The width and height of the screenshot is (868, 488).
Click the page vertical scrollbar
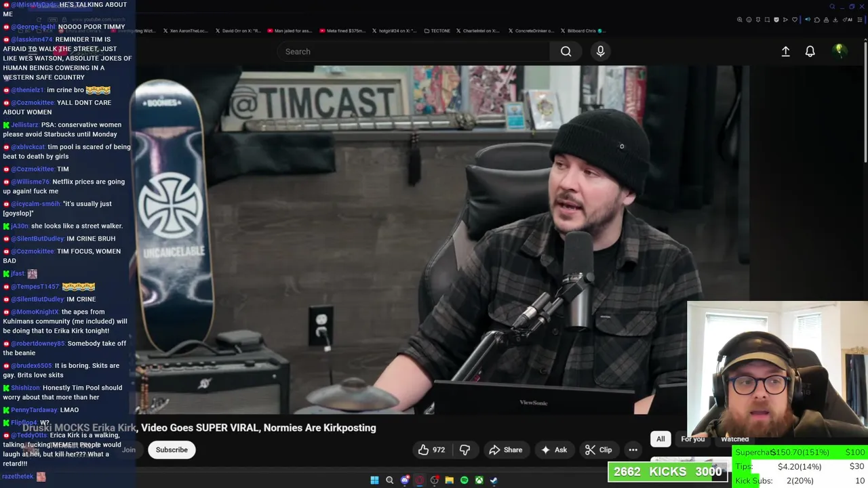[865, 102]
